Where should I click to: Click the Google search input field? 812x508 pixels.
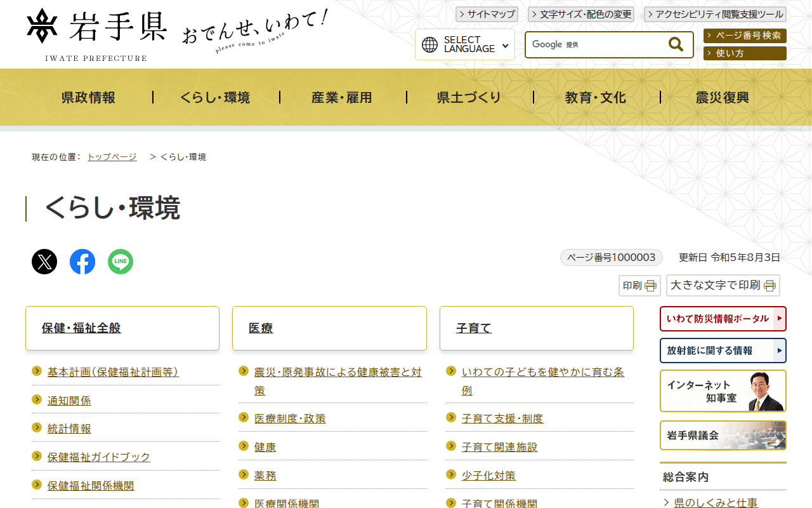(596, 44)
